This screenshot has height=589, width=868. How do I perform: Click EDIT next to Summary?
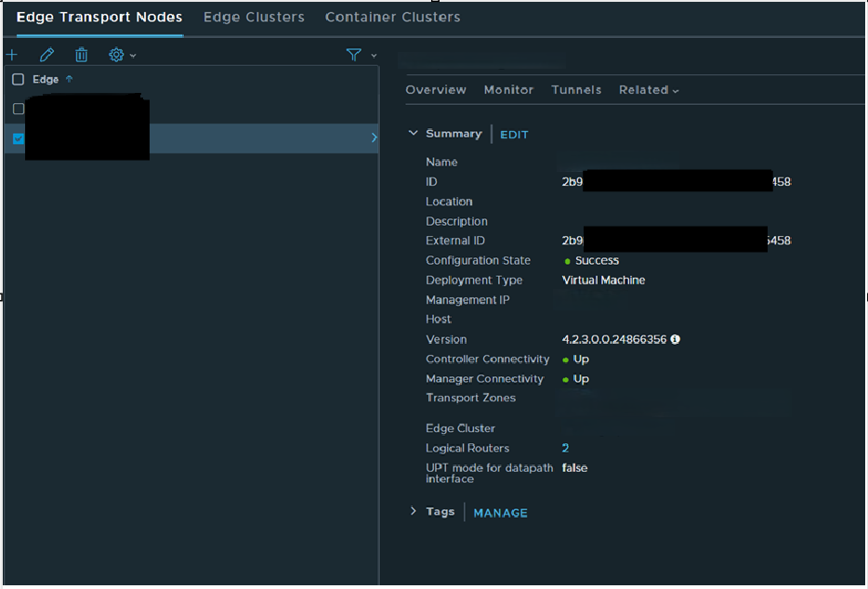[514, 135]
